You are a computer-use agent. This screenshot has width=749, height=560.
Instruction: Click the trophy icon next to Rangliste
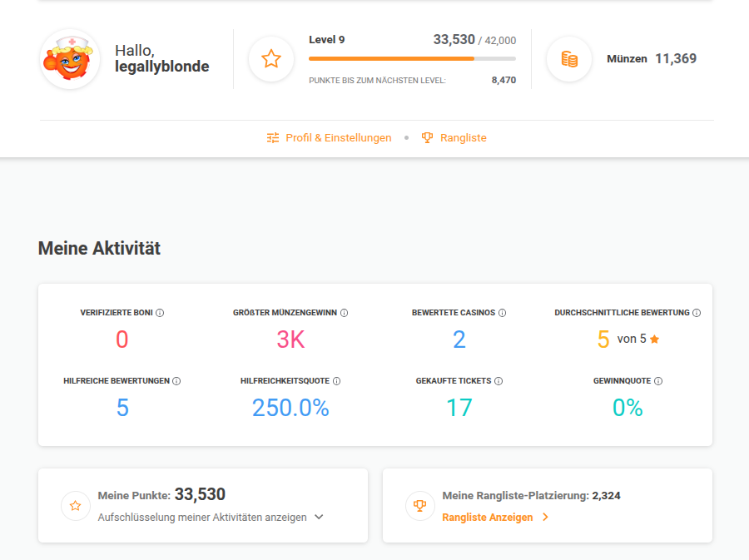(427, 138)
